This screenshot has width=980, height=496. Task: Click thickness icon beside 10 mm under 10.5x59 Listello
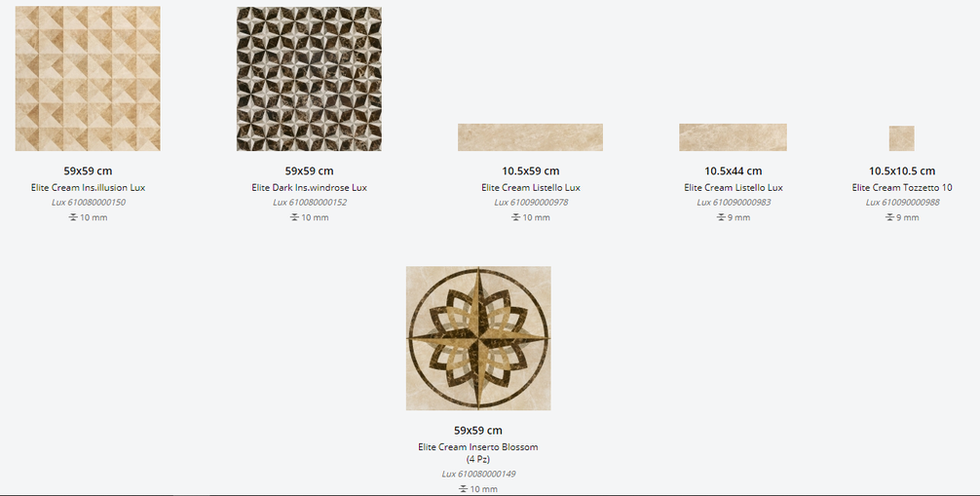point(515,217)
